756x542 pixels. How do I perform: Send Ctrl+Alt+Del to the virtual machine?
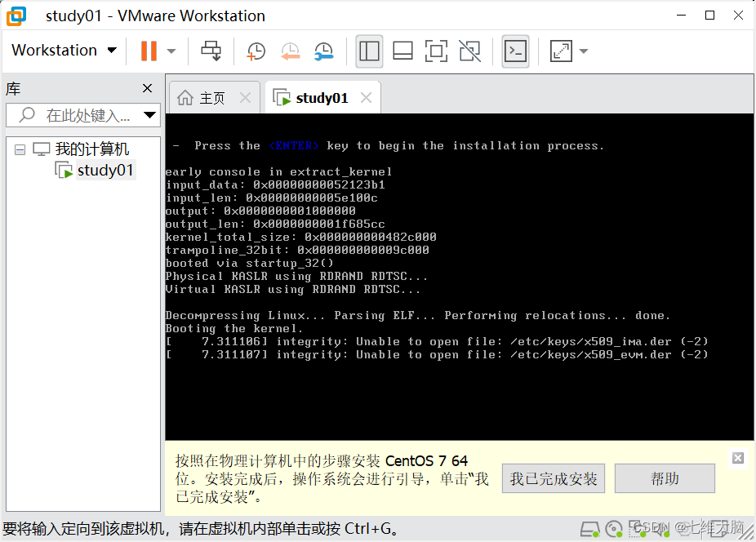(211, 51)
